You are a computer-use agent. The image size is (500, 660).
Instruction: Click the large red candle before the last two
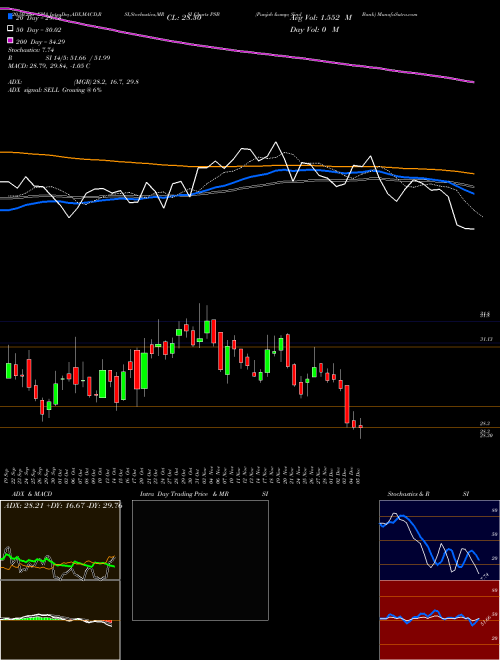coord(347,404)
